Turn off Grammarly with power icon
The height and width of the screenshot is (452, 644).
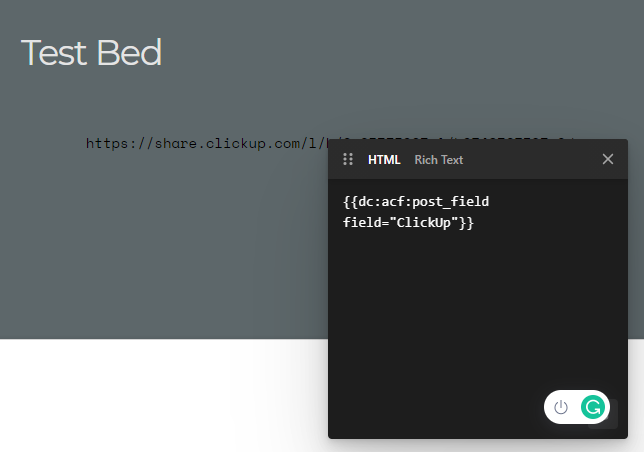coord(561,407)
